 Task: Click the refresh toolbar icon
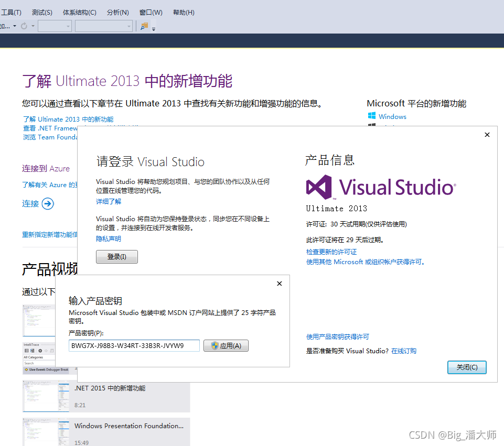click(24, 26)
